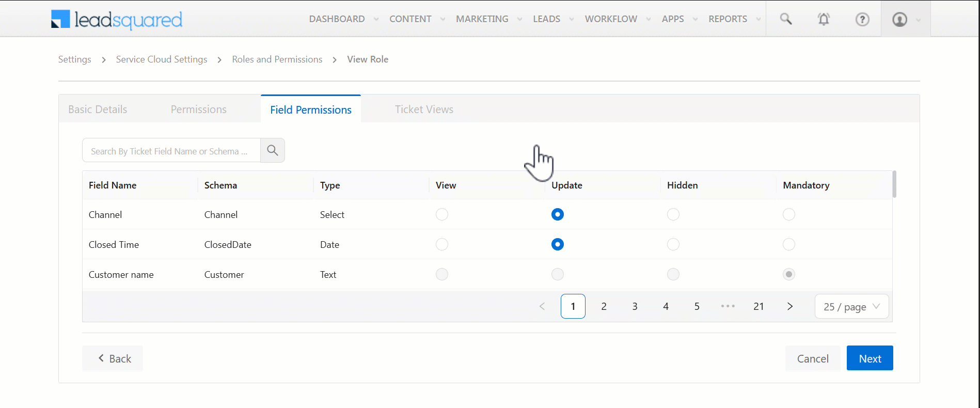Select Hidden permission for Closed Time
Screen dimensions: 980x408
tap(673, 244)
